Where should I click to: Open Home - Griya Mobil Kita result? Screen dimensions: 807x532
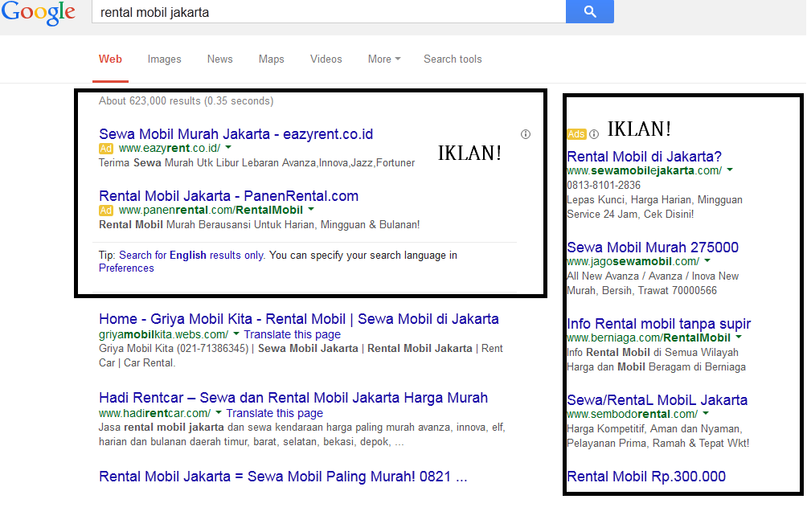click(x=298, y=319)
